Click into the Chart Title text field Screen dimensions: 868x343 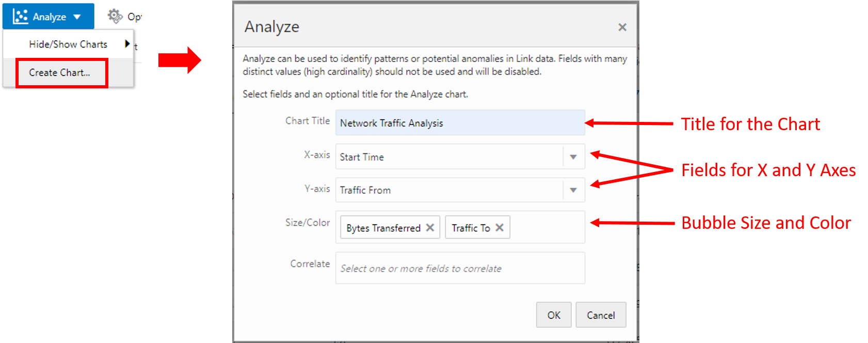pyautogui.click(x=459, y=123)
